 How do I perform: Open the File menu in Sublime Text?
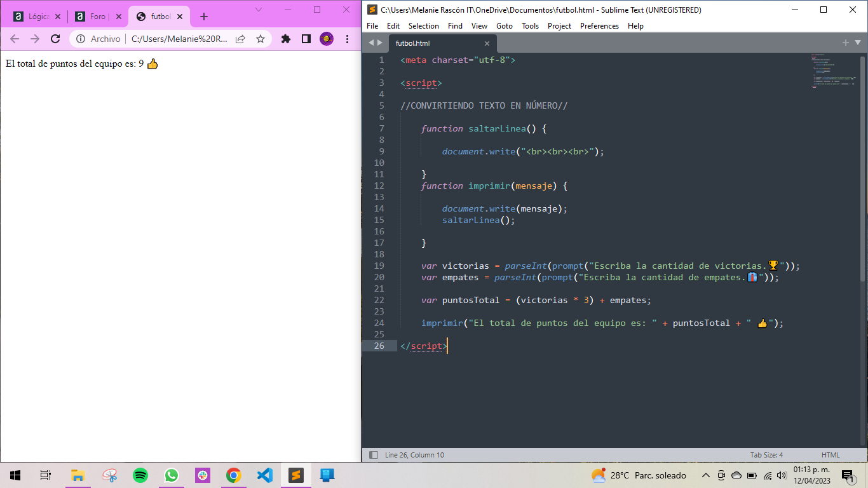coord(372,26)
